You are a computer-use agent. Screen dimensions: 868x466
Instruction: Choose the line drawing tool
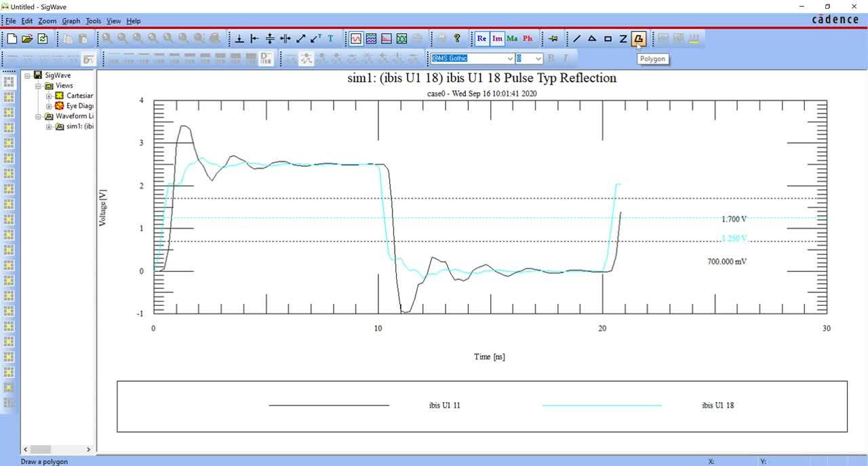coord(576,39)
